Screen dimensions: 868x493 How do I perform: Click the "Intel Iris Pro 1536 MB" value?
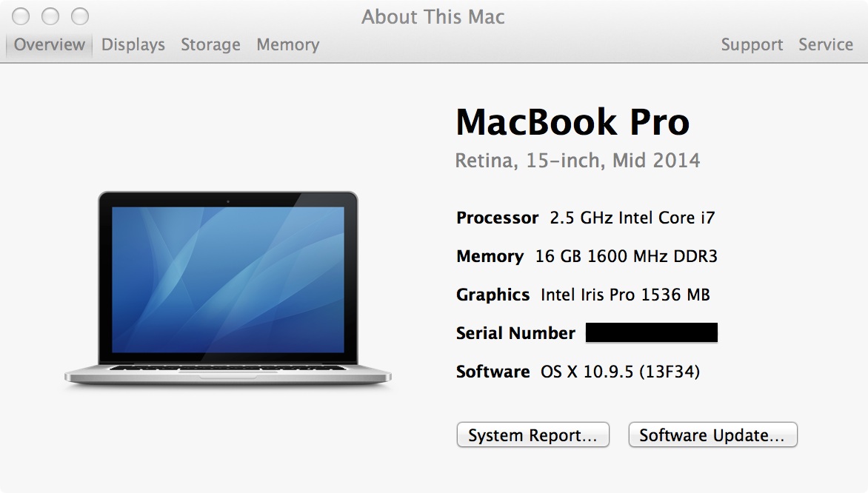click(625, 295)
